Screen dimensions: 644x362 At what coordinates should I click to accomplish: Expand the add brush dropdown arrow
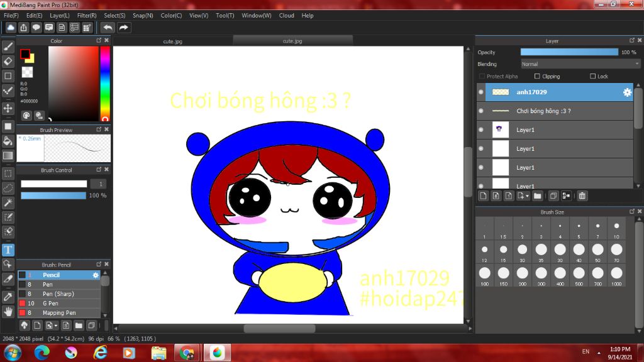tap(57, 326)
